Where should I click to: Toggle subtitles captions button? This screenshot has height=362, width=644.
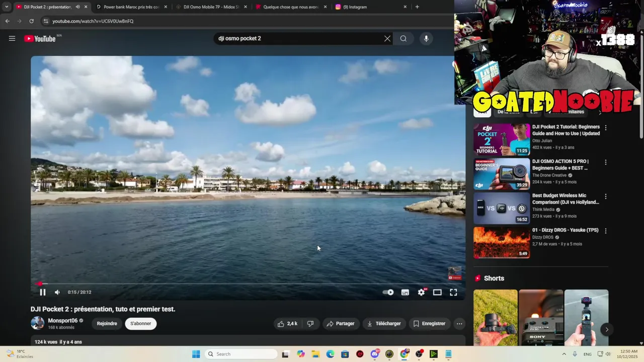(x=405, y=292)
